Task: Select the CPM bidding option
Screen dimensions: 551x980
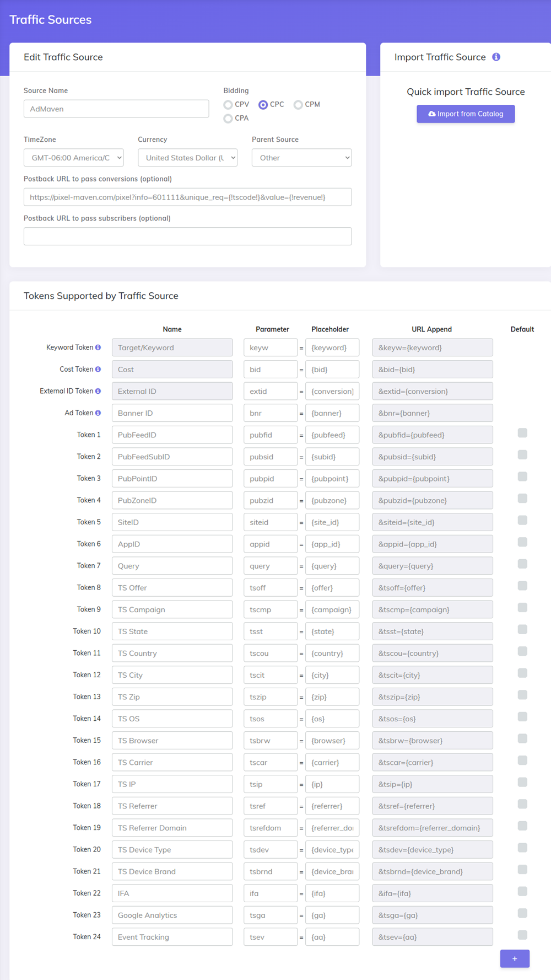Action: click(298, 105)
